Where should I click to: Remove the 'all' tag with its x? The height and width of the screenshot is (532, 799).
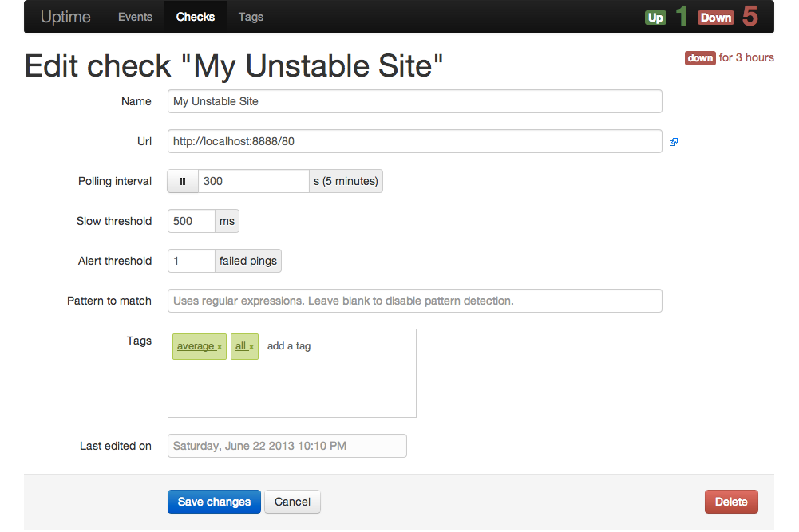pyautogui.click(x=251, y=347)
